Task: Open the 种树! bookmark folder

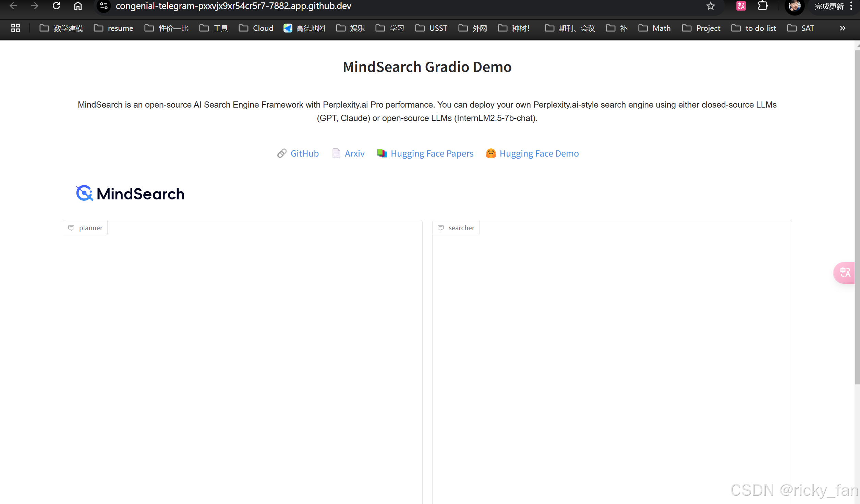Action: tap(514, 28)
